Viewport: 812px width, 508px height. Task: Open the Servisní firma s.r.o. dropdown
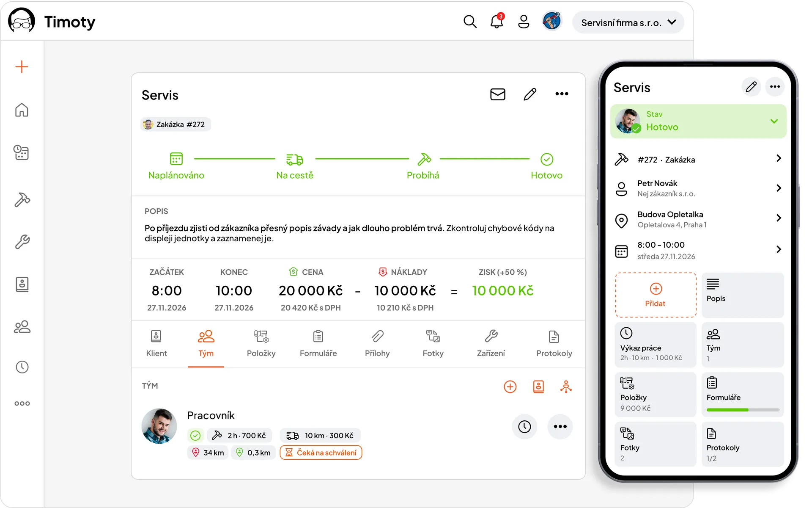(x=628, y=22)
